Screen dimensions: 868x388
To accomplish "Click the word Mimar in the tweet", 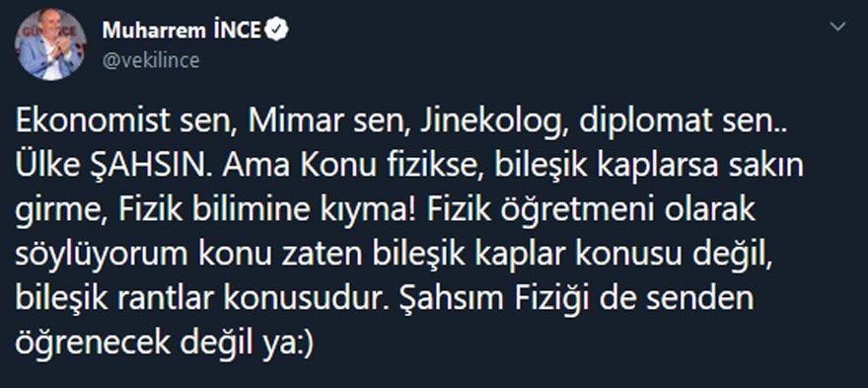I will click(x=289, y=124).
